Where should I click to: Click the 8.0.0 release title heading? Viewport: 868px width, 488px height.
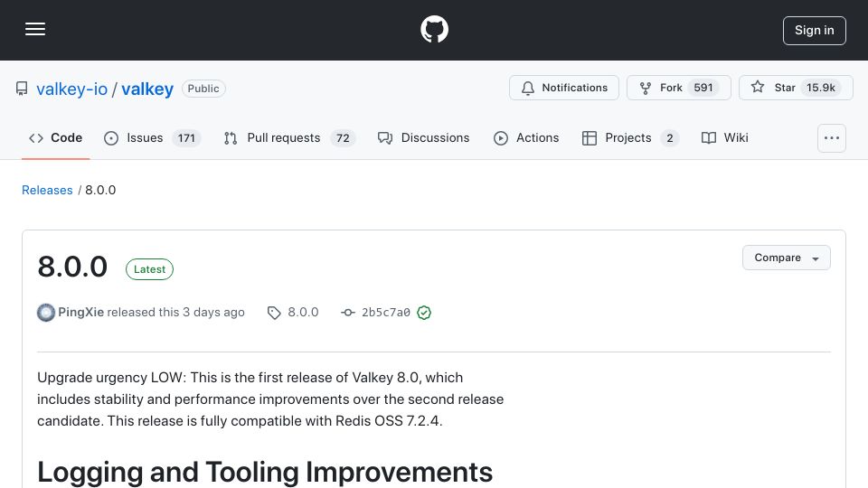[x=72, y=267]
